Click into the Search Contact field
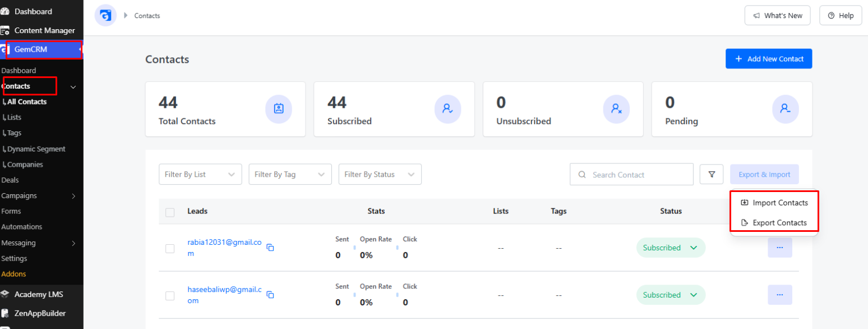 pyautogui.click(x=631, y=175)
